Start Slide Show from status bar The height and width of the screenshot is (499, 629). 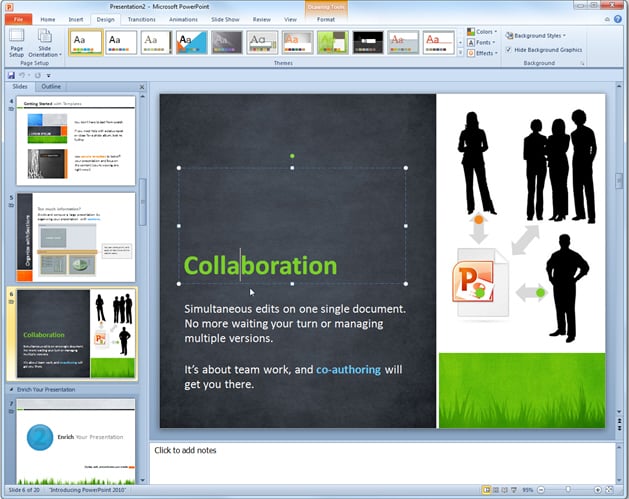coord(513,490)
